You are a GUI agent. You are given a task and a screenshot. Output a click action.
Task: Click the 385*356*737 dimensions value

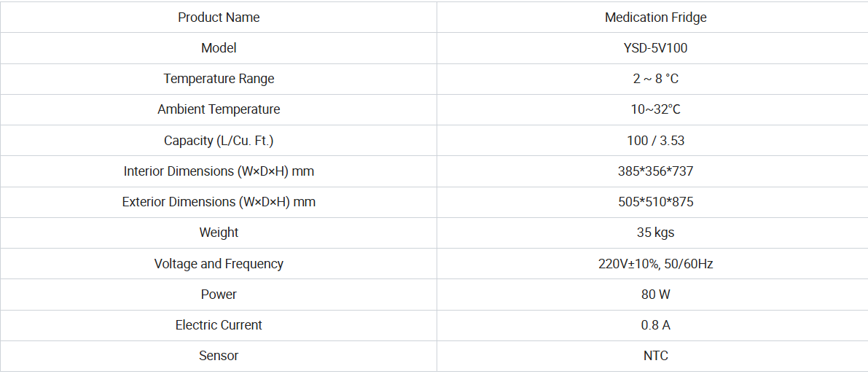pos(655,171)
